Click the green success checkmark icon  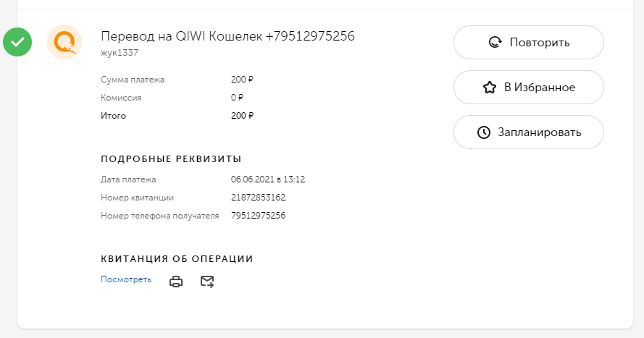[17, 42]
